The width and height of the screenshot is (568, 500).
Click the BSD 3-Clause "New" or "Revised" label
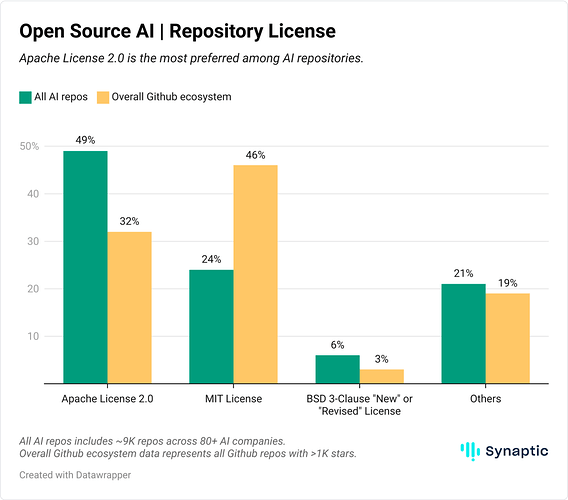coord(359,405)
